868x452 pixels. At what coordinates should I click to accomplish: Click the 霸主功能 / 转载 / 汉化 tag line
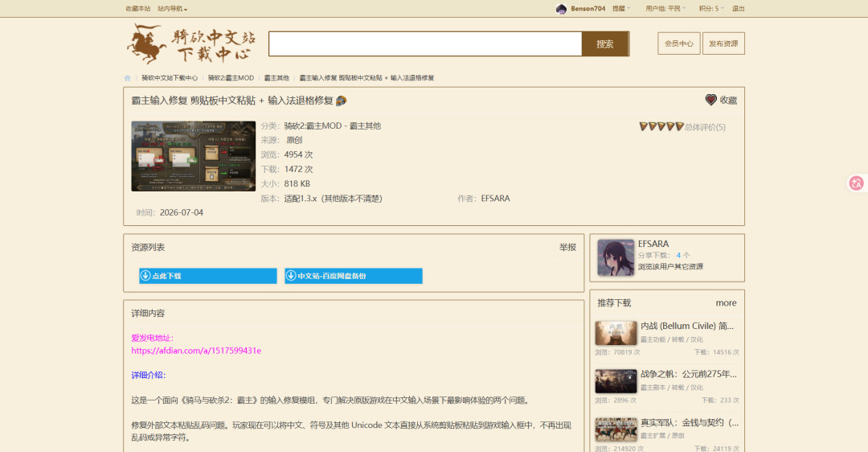(671, 339)
